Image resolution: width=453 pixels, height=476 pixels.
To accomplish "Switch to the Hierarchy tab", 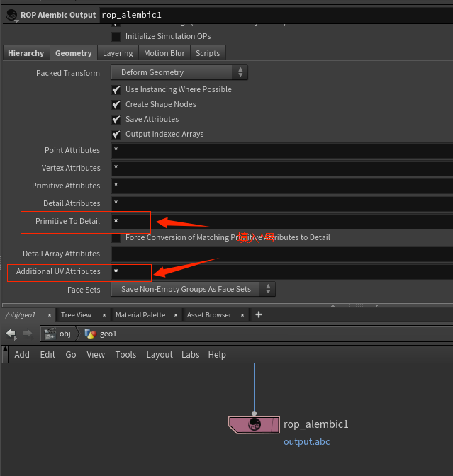I will point(26,53).
